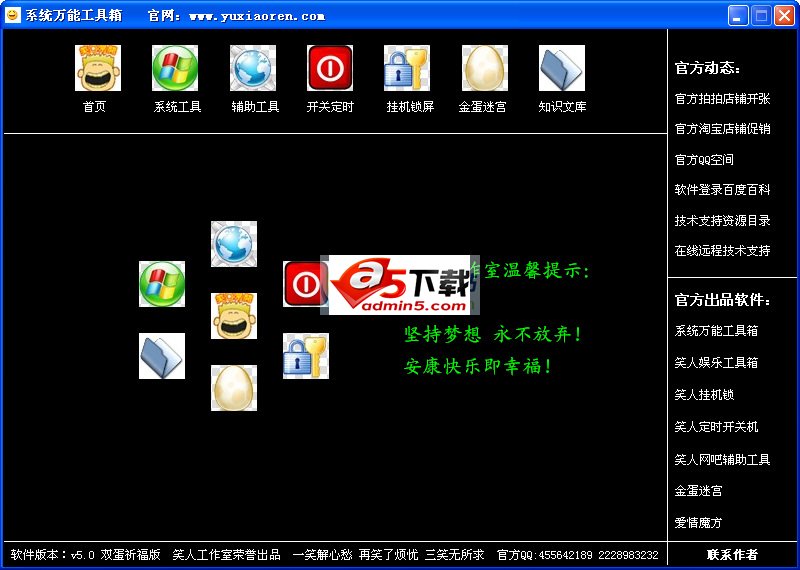
Task: Select 系统万能工具箱 in official software list
Action: click(716, 331)
